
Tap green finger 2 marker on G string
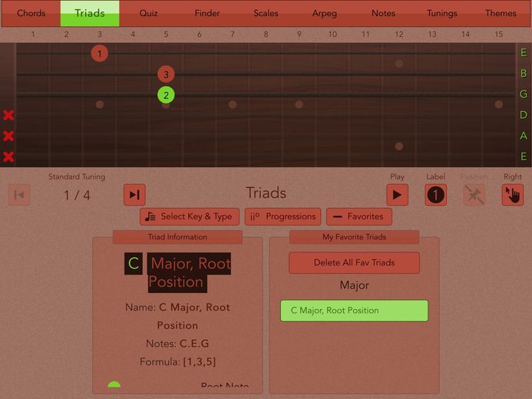pyautogui.click(x=166, y=95)
